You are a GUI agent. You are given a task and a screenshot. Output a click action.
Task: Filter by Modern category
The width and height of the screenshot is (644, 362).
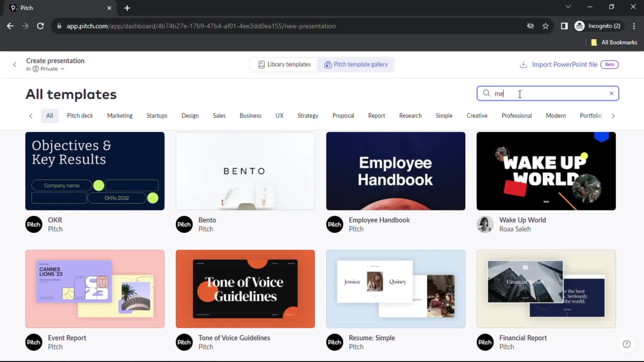click(x=556, y=116)
